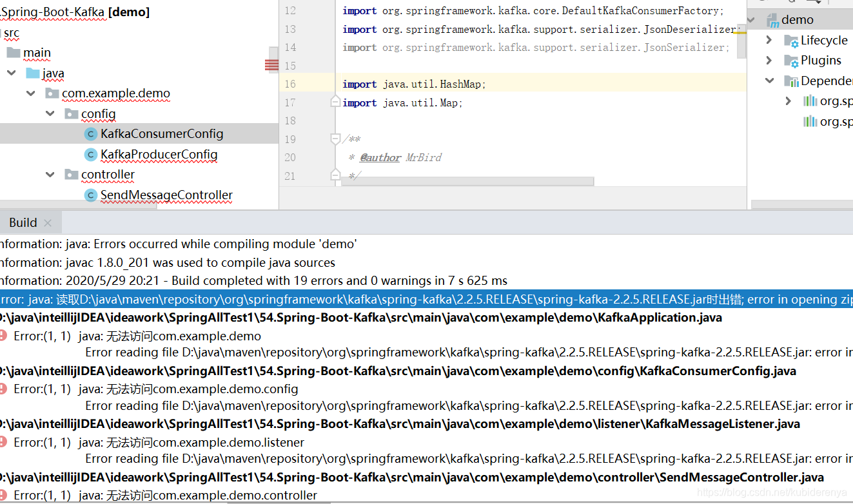Select 'Errors occurred while compiling module' message

coord(178,244)
